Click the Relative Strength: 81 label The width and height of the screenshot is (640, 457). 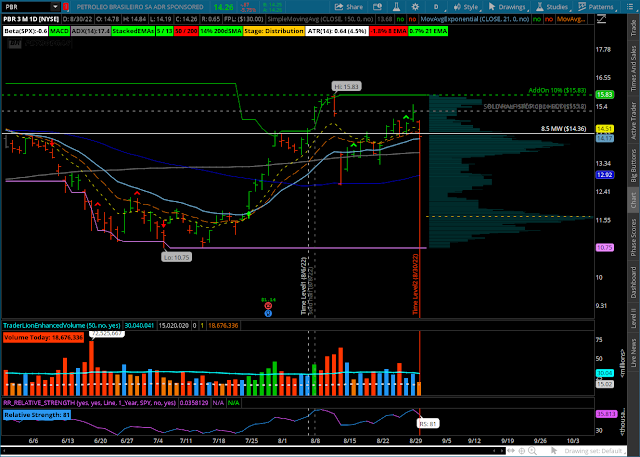click(37, 415)
